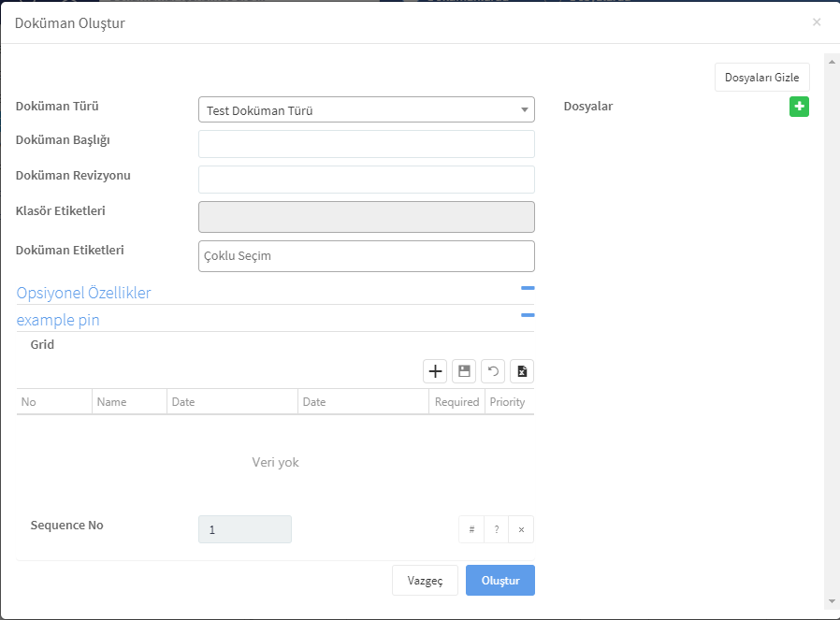840x620 pixels.
Task: Add a new row to the Grid
Action: click(x=435, y=371)
